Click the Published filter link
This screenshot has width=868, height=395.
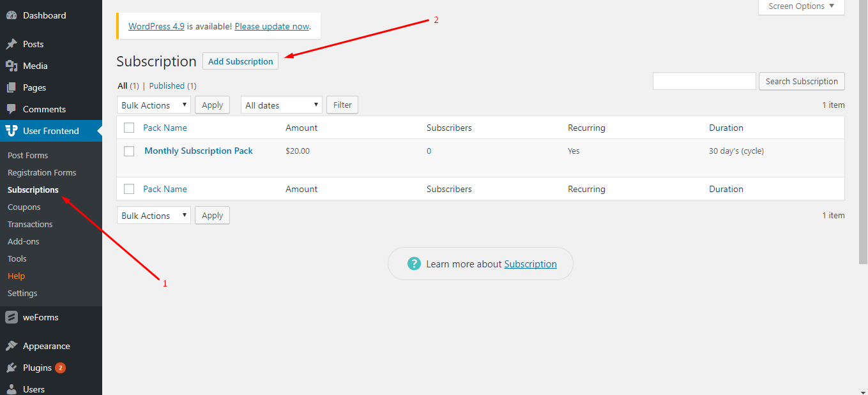coord(167,86)
